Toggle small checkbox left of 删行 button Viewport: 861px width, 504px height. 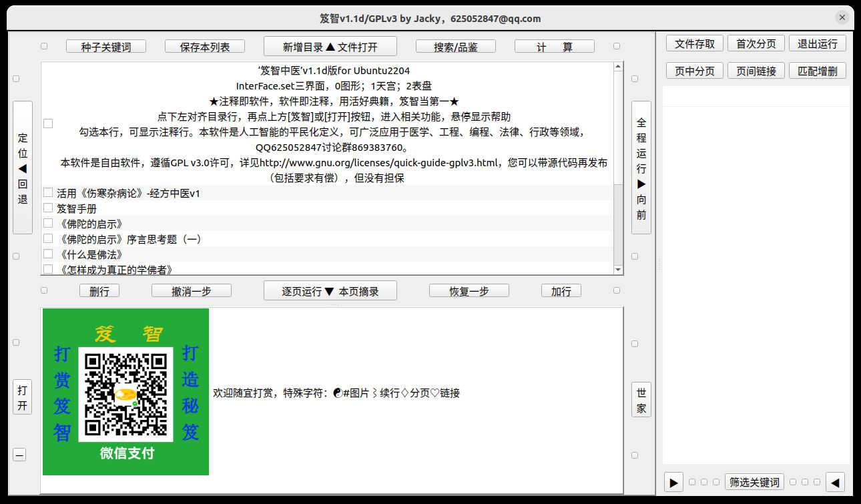[x=44, y=290]
